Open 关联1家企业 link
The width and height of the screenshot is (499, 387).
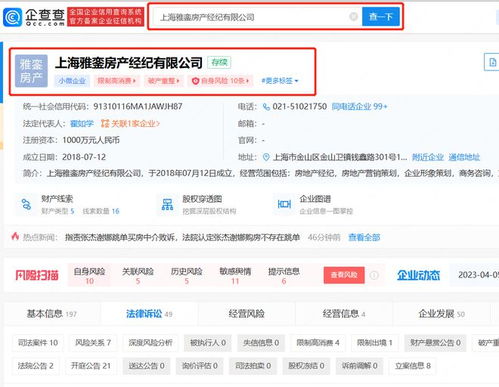[135, 124]
